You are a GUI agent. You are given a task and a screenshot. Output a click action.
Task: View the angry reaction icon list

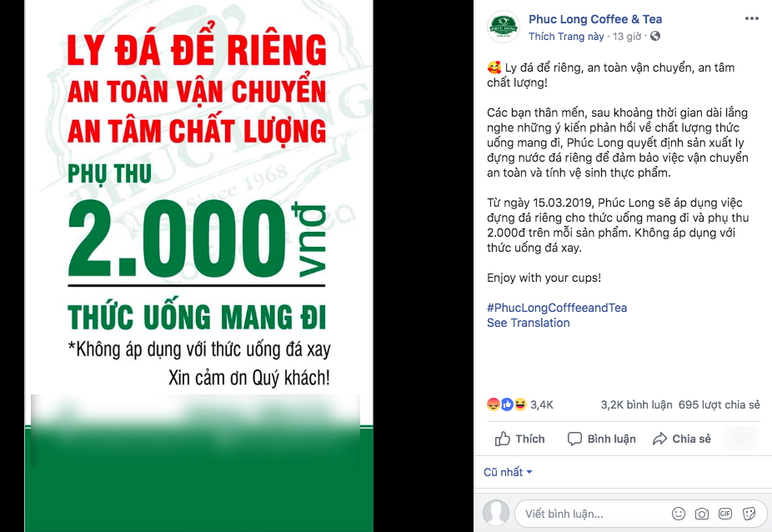pos(493,404)
